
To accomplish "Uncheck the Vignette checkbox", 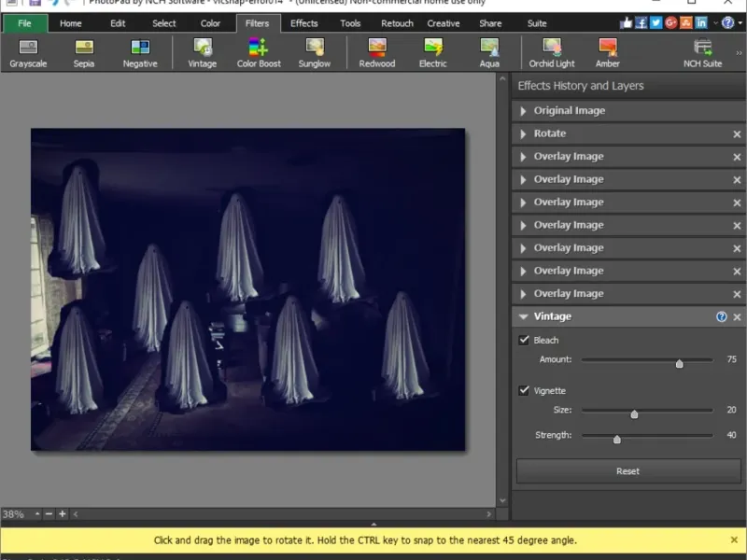I will coord(524,390).
